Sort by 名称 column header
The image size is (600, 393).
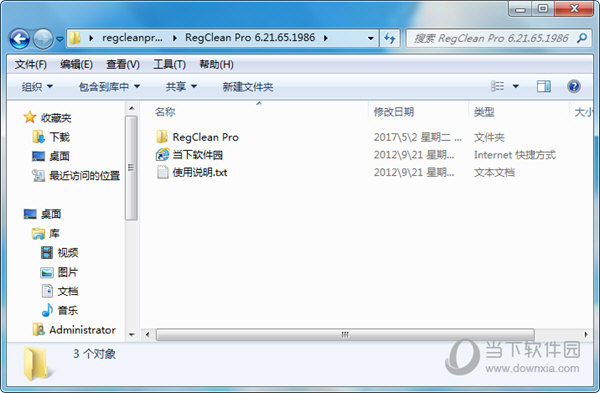tap(165, 112)
